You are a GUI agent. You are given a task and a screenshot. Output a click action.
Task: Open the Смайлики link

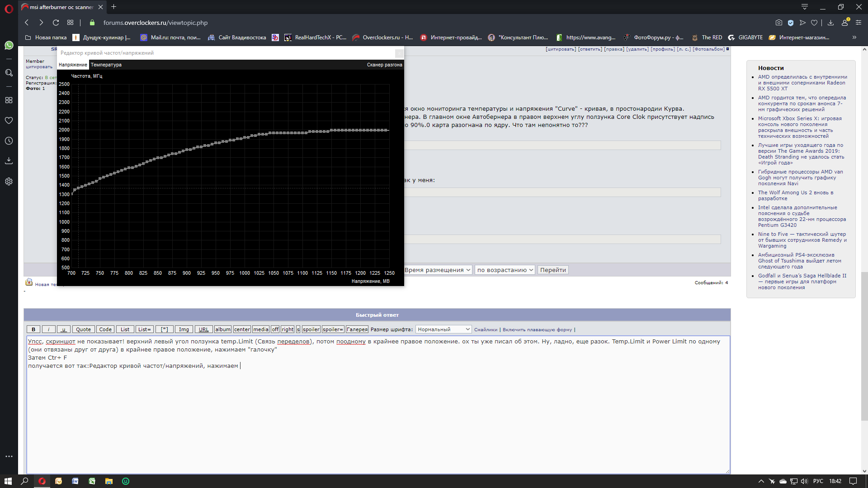coord(486,330)
